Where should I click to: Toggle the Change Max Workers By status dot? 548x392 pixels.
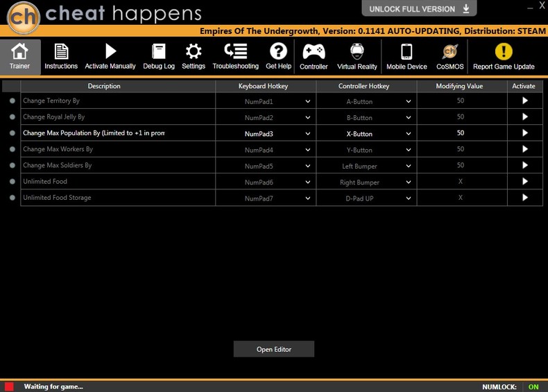(12, 149)
